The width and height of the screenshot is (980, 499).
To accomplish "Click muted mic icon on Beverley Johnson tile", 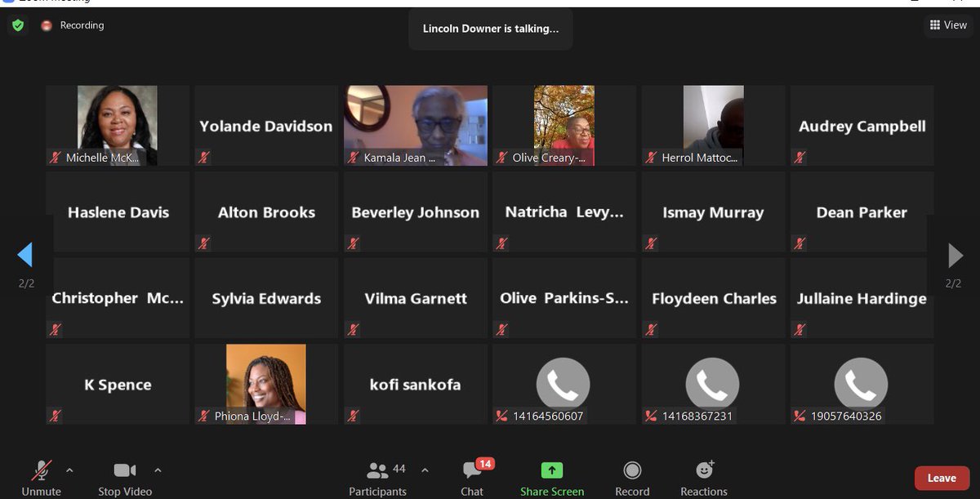I will 354,243.
